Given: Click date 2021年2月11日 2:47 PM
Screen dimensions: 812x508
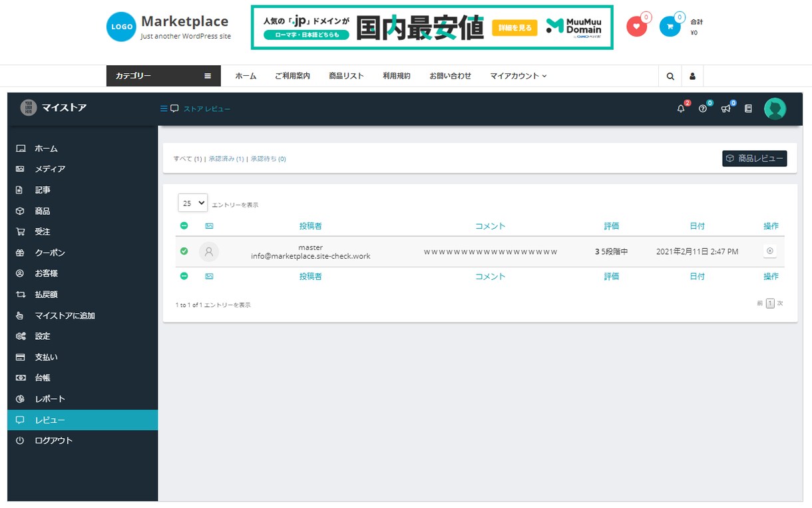Looking at the screenshot, I should 697,252.
